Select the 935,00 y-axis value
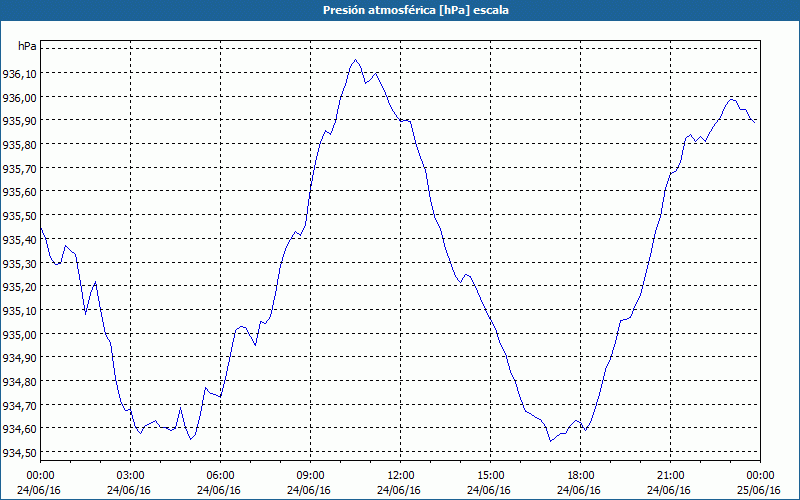Screen dimensions: 800x500 [x=19, y=334]
